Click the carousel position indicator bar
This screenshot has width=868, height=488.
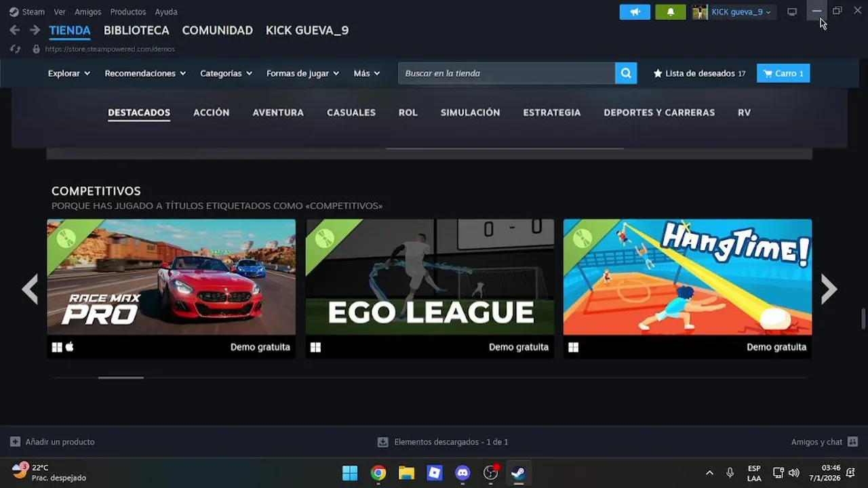(x=121, y=378)
